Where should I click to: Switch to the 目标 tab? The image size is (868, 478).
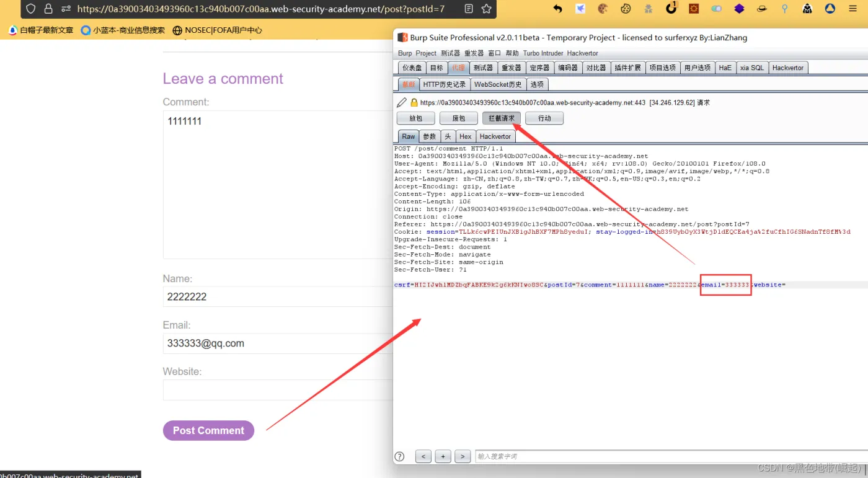pyautogui.click(x=437, y=68)
